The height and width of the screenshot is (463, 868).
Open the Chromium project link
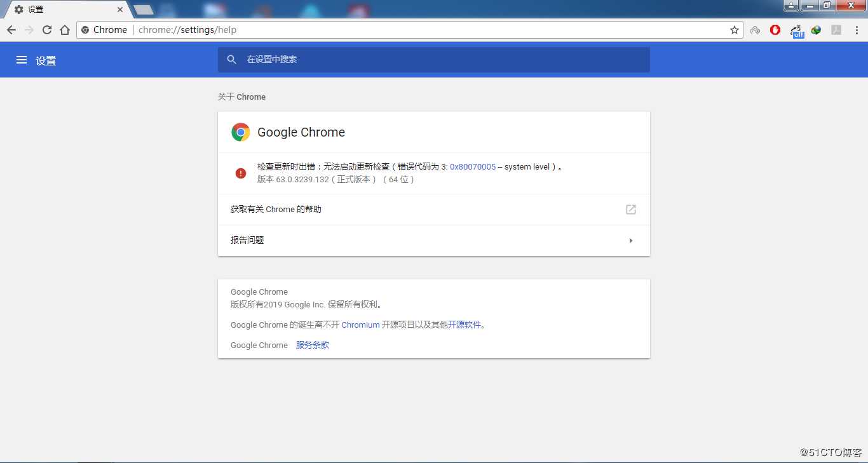(x=360, y=325)
